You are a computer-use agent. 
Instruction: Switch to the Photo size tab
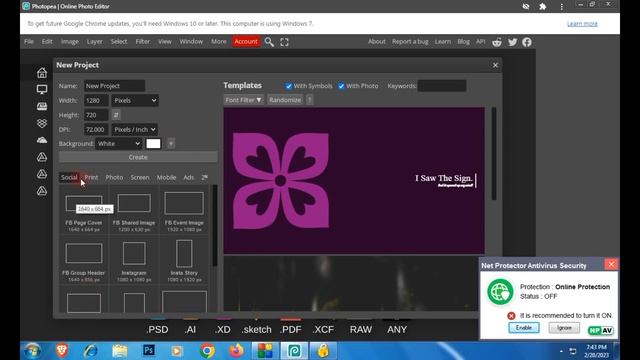click(114, 177)
